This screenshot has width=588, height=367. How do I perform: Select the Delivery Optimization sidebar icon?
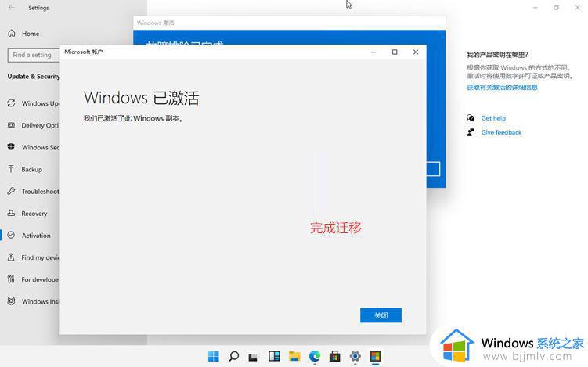(x=11, y=125)
